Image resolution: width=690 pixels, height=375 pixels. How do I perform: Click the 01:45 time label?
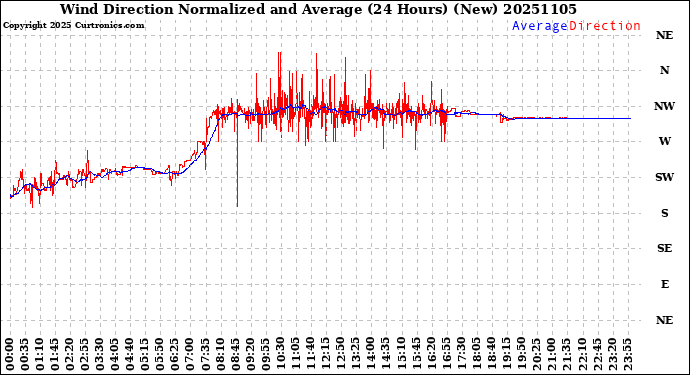[x=55, y=355]
